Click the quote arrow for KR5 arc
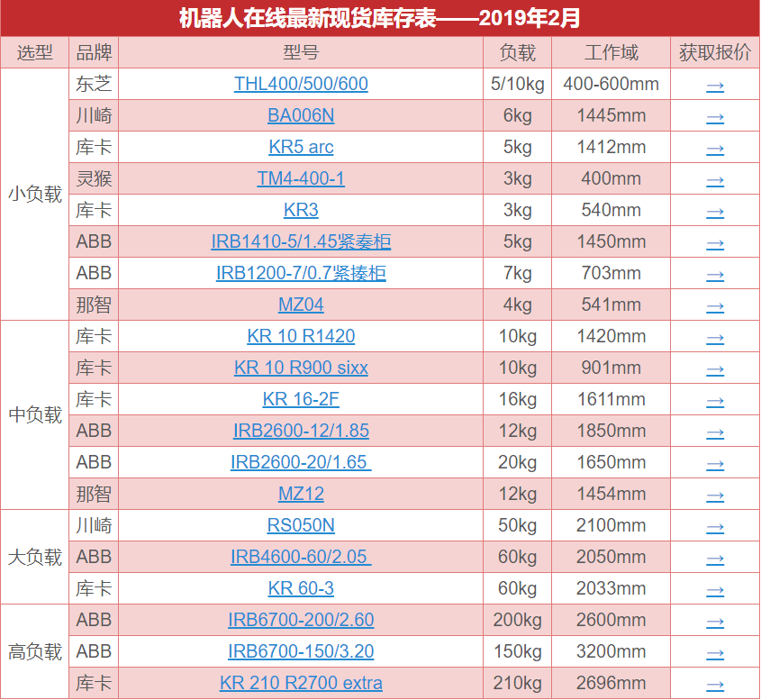The image size is (761, 700). tap(715, 149)
